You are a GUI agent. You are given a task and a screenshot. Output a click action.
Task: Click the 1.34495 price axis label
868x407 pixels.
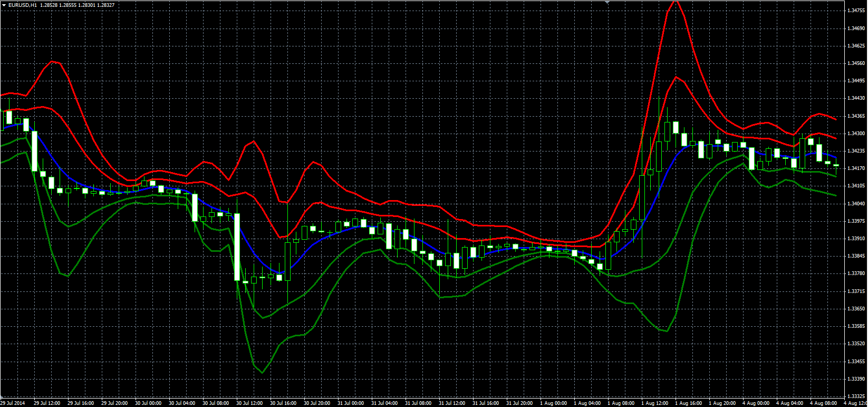pos(856,81)
